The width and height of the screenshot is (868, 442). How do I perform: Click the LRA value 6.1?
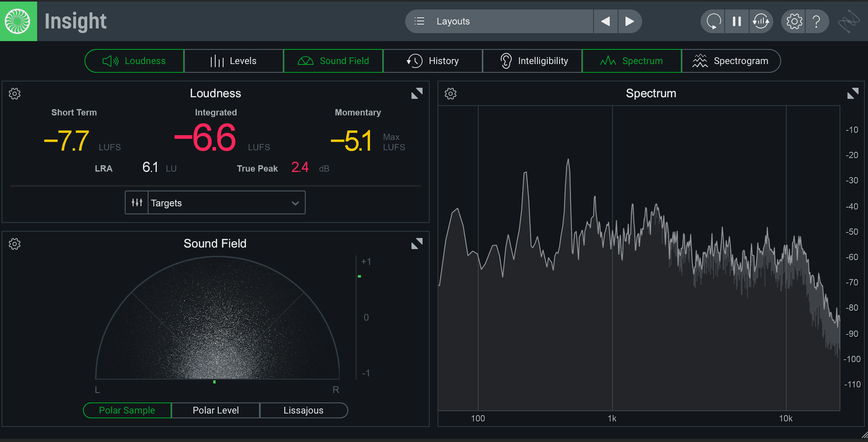tap(150, 168)
